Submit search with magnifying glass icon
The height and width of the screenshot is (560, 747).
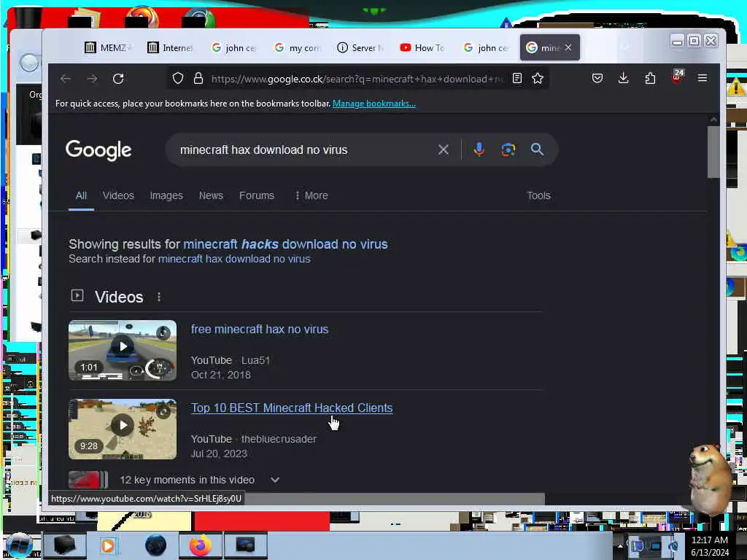(537, 149)
